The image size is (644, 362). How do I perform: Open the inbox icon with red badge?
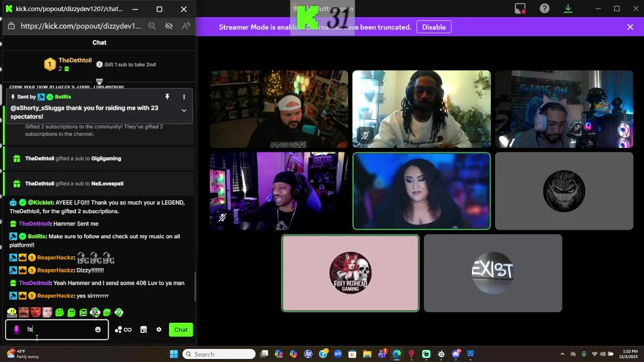(x=520, y=9)
